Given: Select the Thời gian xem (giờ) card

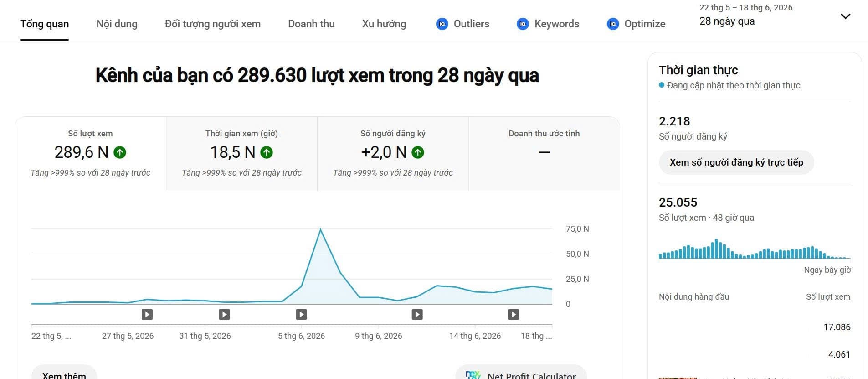Looking at the screenshot, I should pyautogui.click(x=241, y=153).
